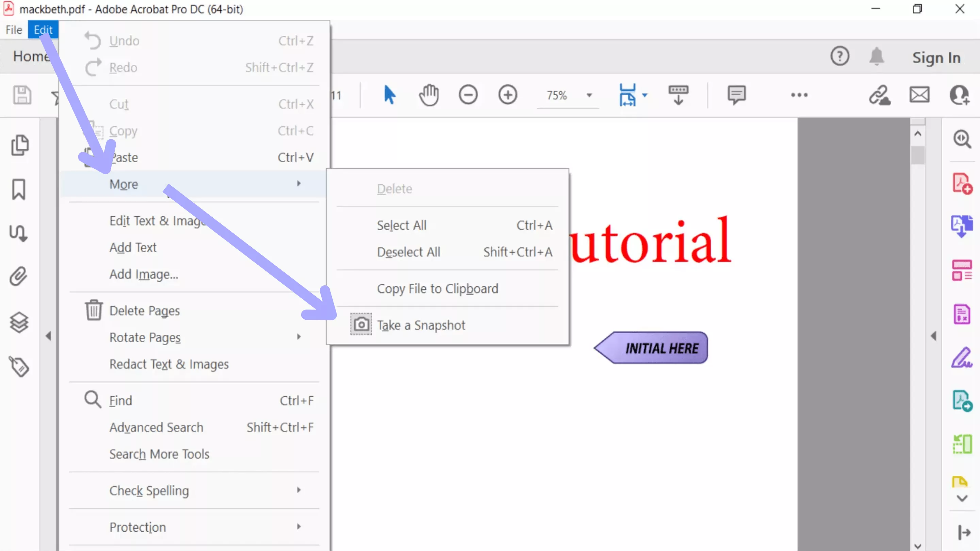Viewport: 980px width, 551px height.
Task: Open the Layers panel
Action: (20, 322)
